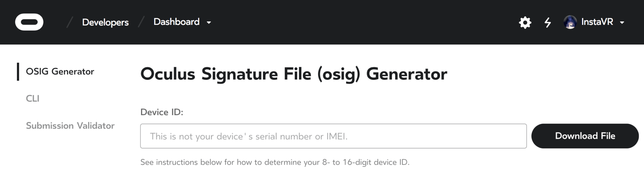Open the CLI sidebar item

(x=33, y=98)
